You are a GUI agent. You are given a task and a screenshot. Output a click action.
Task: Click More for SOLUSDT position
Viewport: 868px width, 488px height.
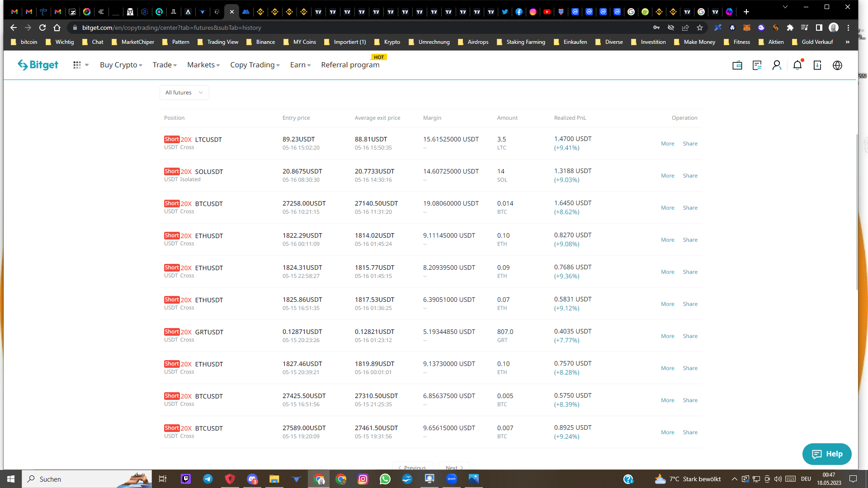667,176
